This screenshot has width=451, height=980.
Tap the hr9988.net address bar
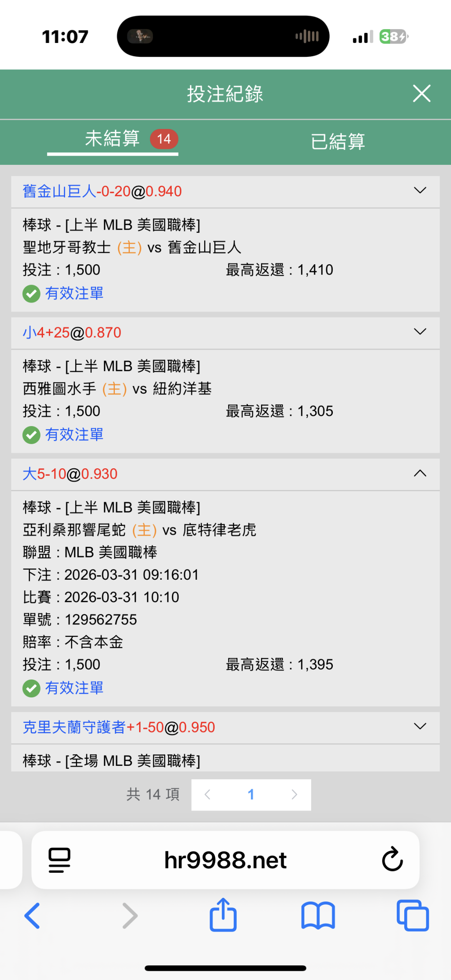(225, 860)
